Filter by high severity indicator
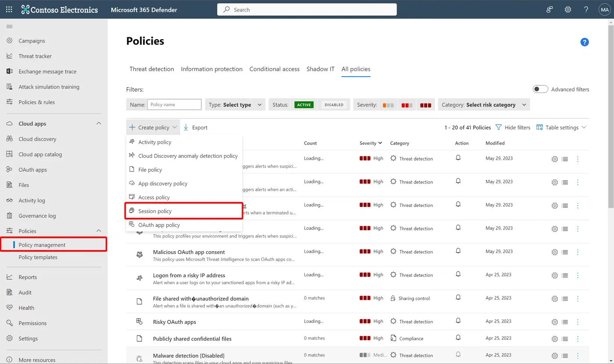614x364 pixels. (425, 105)
